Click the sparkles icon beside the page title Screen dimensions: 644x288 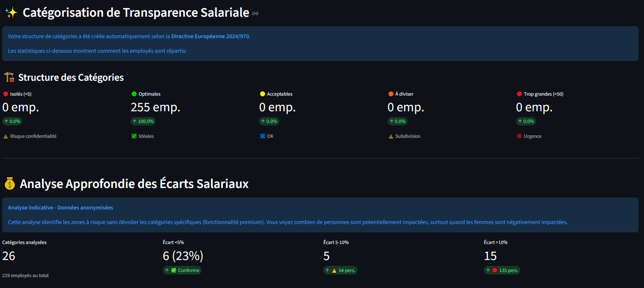[x=10, y=12]
